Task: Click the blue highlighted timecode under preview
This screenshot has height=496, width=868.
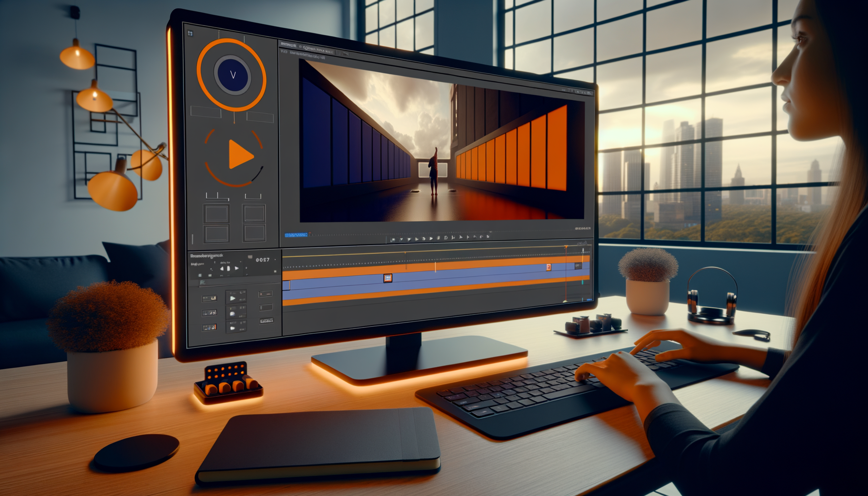Action: (296, 235)
